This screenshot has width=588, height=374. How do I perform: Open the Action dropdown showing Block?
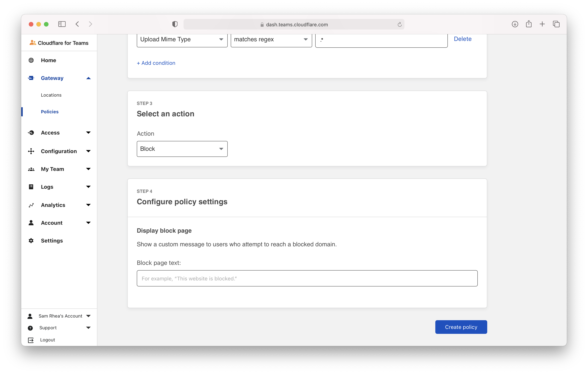(x=182, y=149)
